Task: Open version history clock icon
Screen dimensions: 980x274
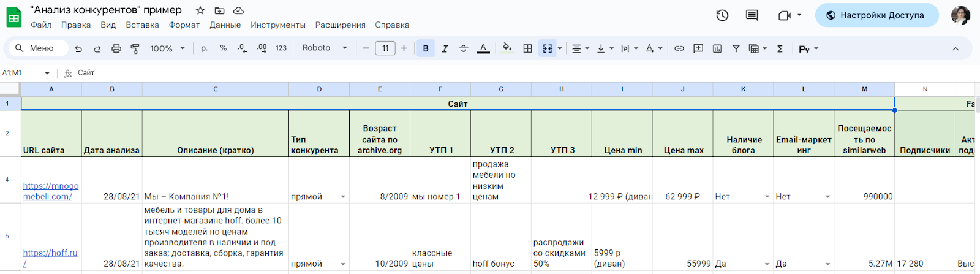Action: tap(722, 15)
